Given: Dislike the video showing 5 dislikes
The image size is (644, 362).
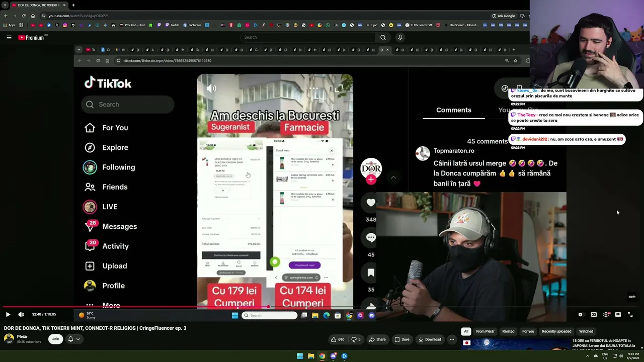Looking at the screenshot, I should (356, 339).
